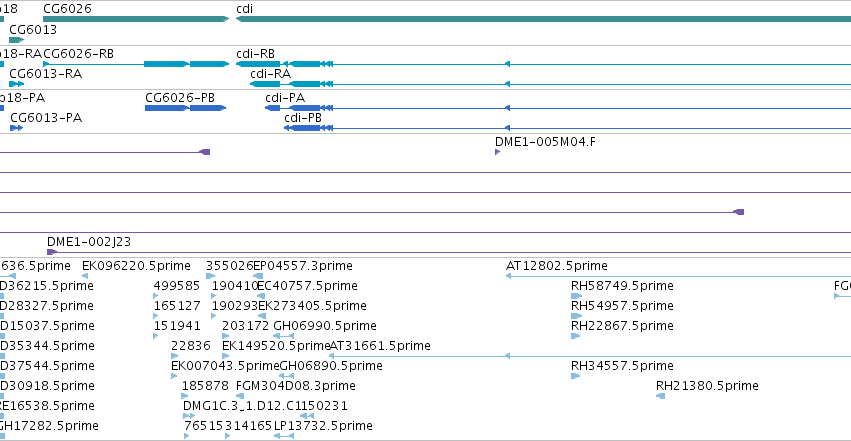Select the CG6013-RA transcript label
Image resolution: width=851 pixels, height=441 pixels.
46,74
